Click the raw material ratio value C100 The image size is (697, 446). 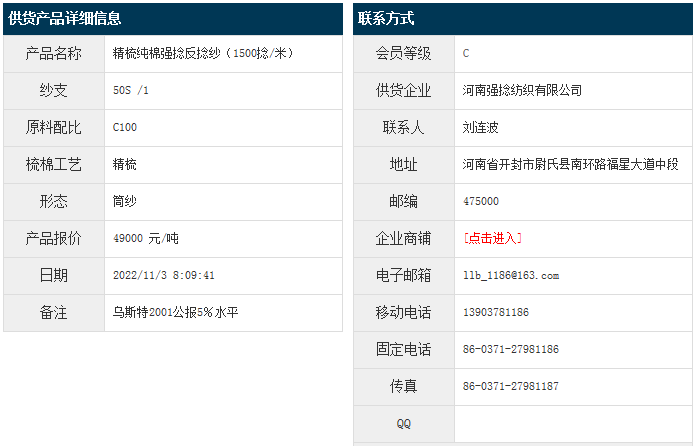click(125, 127)
